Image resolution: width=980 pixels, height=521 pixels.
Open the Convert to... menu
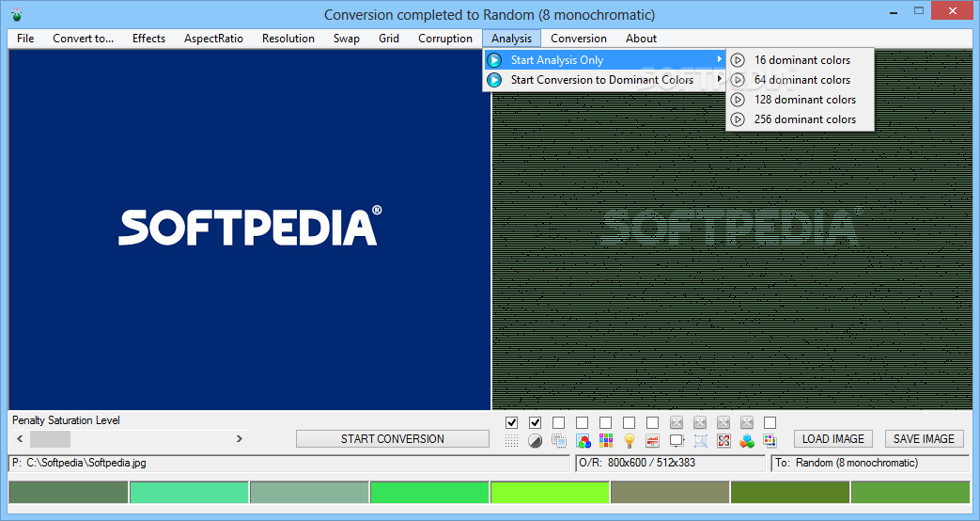pyautogui.click(x=83, y=39)
